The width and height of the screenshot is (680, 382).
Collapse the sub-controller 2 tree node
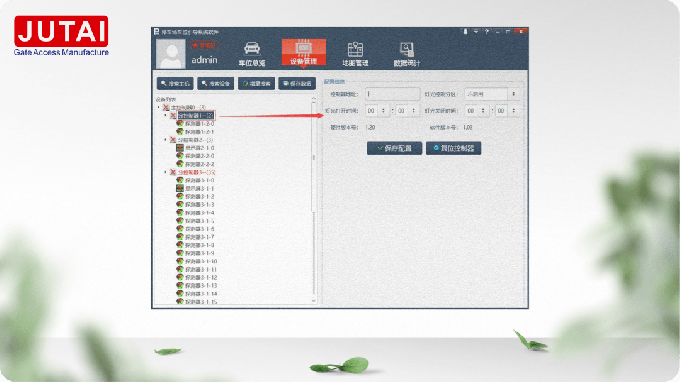[165, 140]
